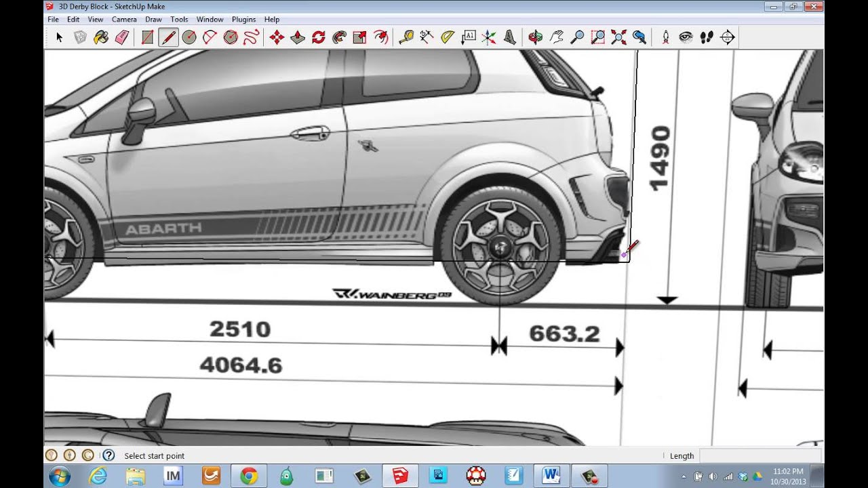
Task: Open the Windows Start button
Action: click(60, 476)
